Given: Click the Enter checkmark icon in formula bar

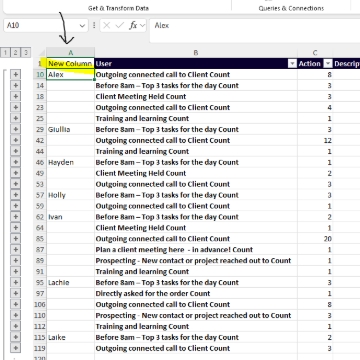Looking at the screenshot, I should coord(120,25).
